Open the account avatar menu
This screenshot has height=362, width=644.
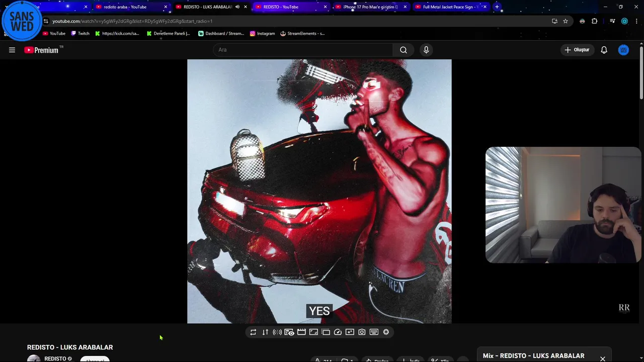[x=623, y=50]
